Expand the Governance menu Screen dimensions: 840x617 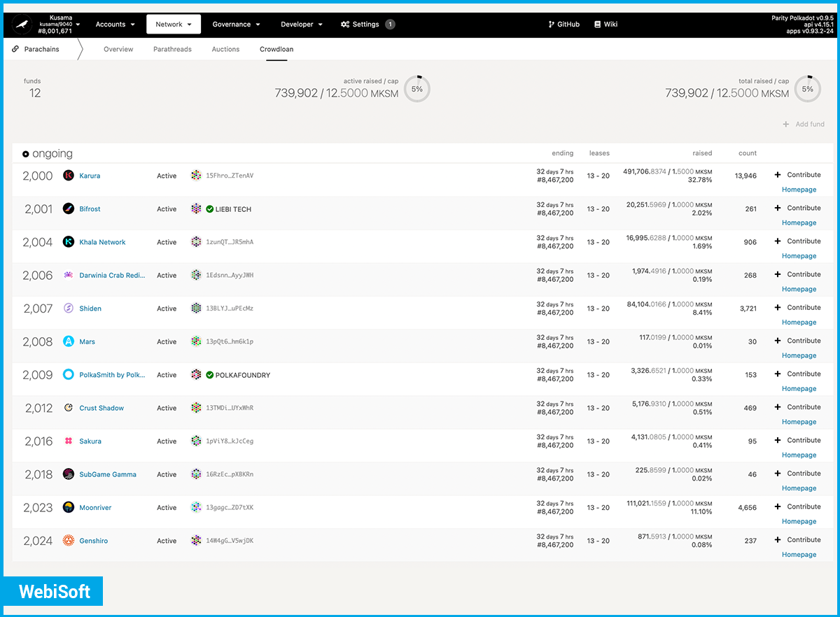(236, 24)
